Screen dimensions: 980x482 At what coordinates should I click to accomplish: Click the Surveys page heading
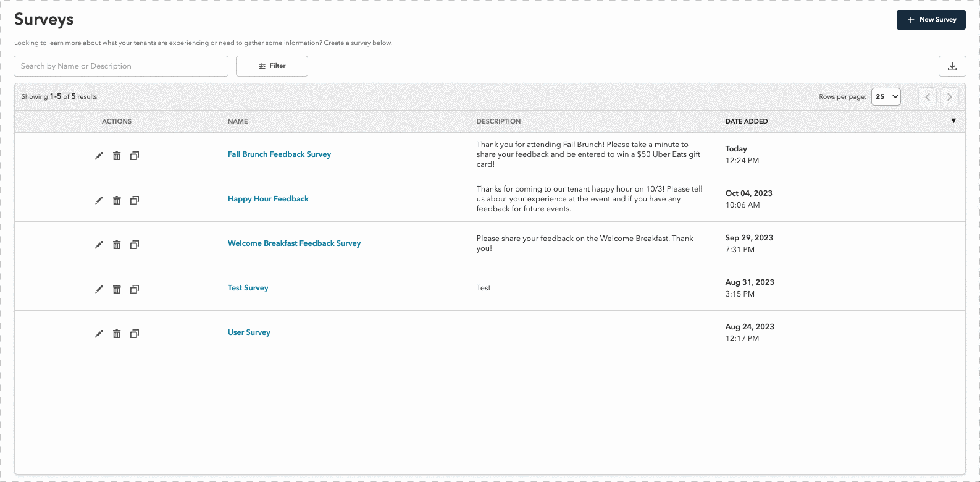44,20
